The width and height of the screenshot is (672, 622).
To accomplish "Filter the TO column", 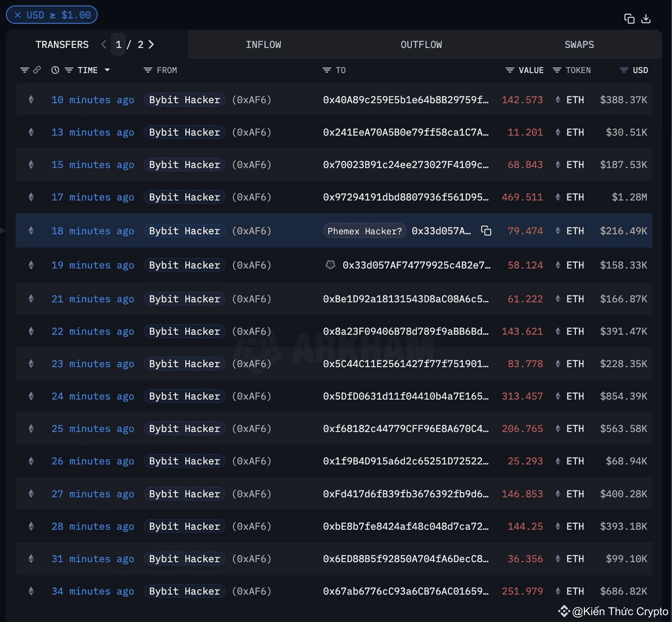I will [x=326, y=70].
